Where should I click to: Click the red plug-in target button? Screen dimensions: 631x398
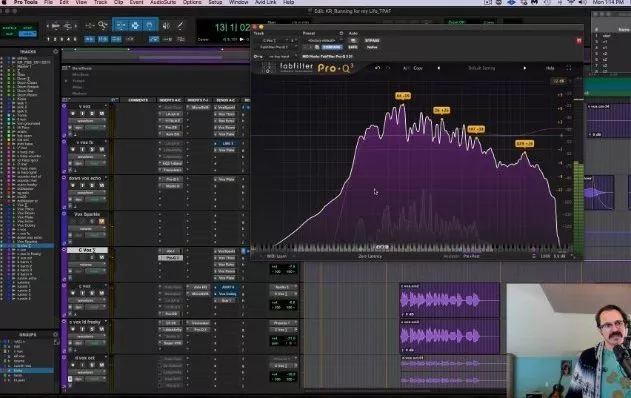coord(579,40)
